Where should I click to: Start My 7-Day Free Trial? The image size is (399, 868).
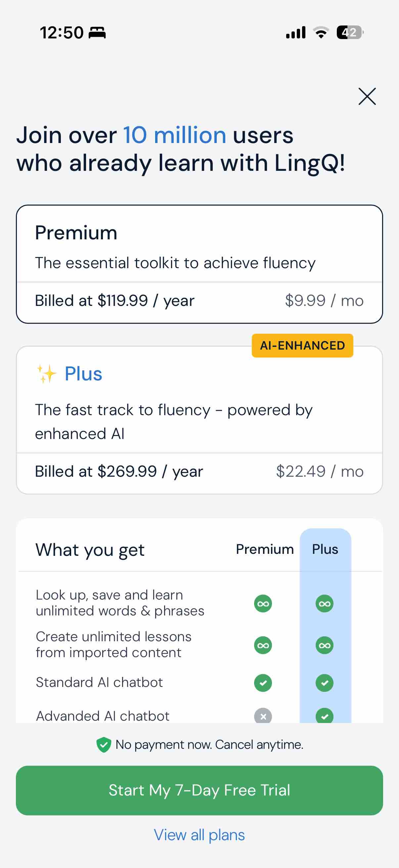(199, 790)
